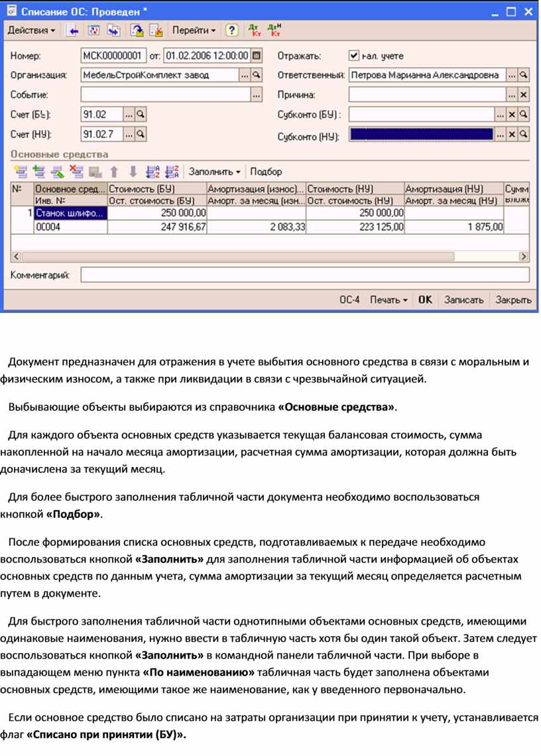Click the post document toolbar icon
Viewport: 541px width, 756px height.
pos(137,31)
